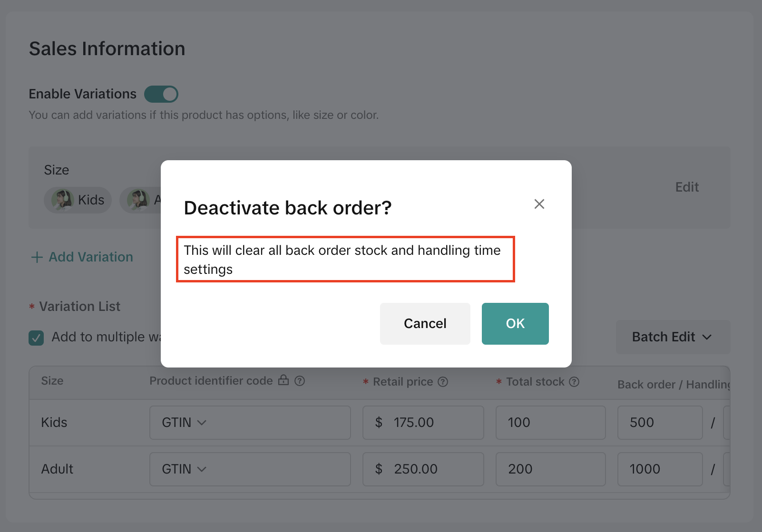Click the Retail price help icon
Image resolution: width=762 pixels, height=532 pixels.
443,382
